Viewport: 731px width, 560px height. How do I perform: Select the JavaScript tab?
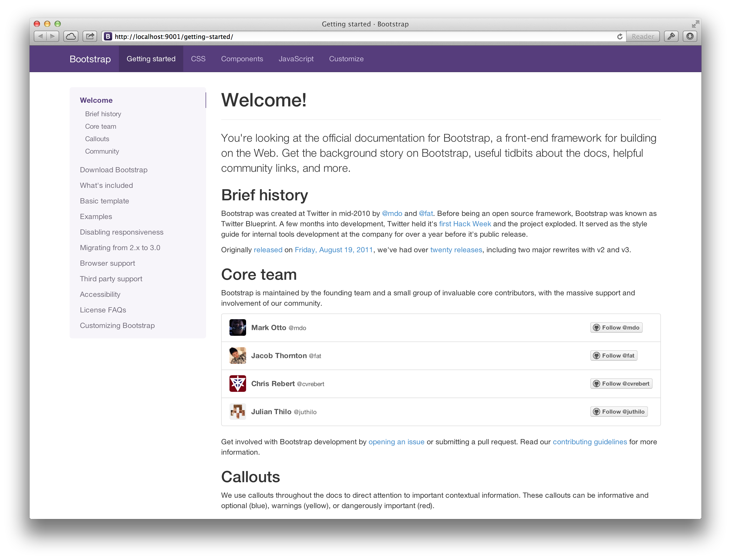tap(296, 59)
